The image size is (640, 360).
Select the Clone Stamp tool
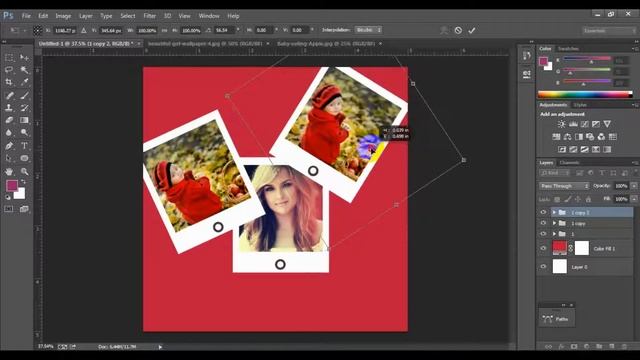[x=9, y=108]
